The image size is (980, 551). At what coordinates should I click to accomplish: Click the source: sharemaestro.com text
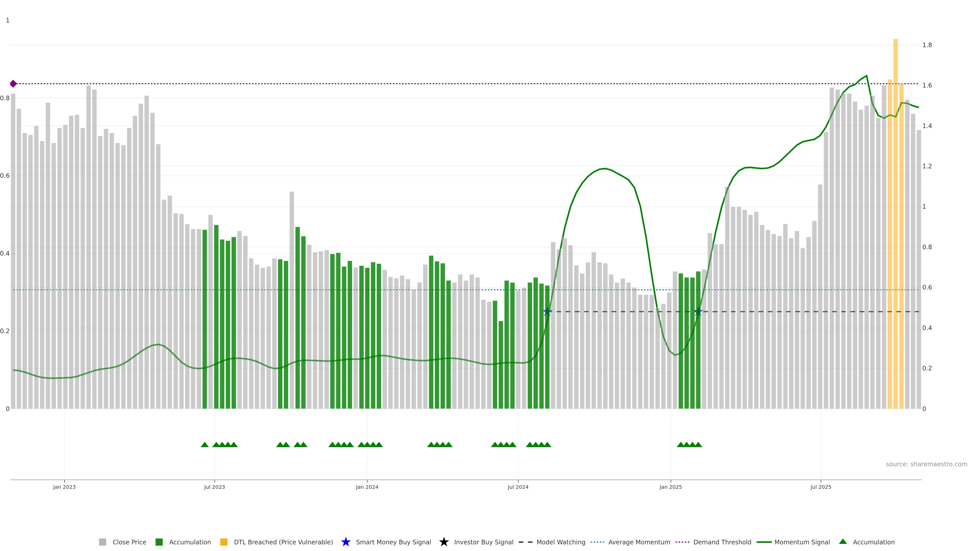pyautogui.click(x=926, y=464)
